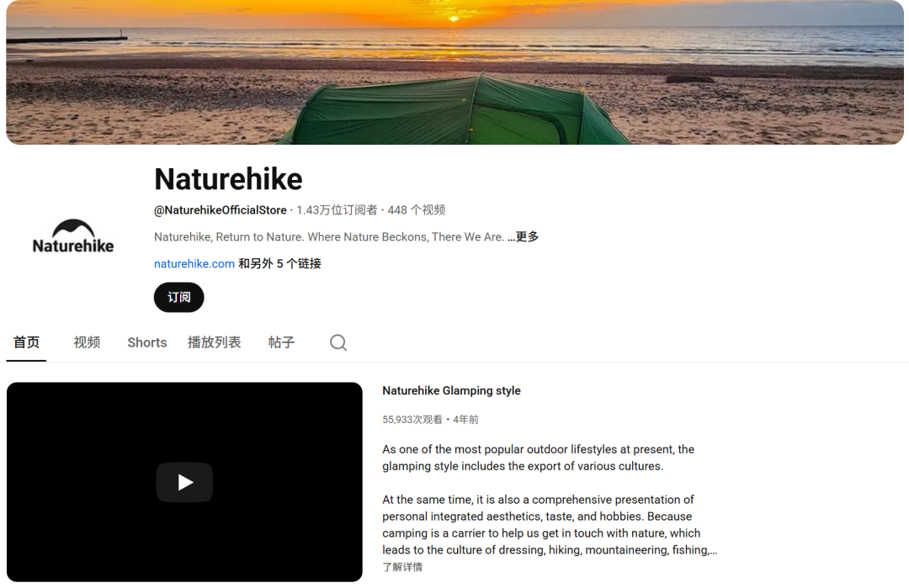Image resolution: width=909 pixels, height=588 pixels.
Task: Open the Naturehike Glamping style video title
Action: click(x=452, y=390)
